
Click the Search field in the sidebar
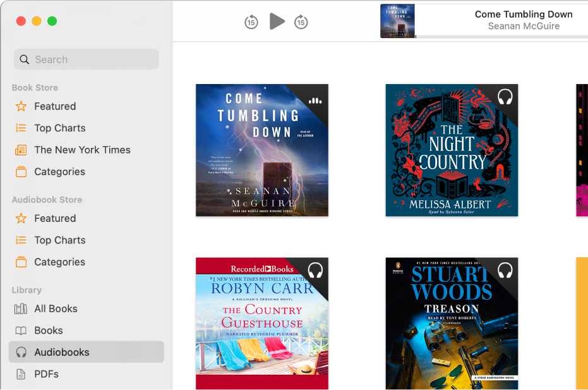[87, 59]
